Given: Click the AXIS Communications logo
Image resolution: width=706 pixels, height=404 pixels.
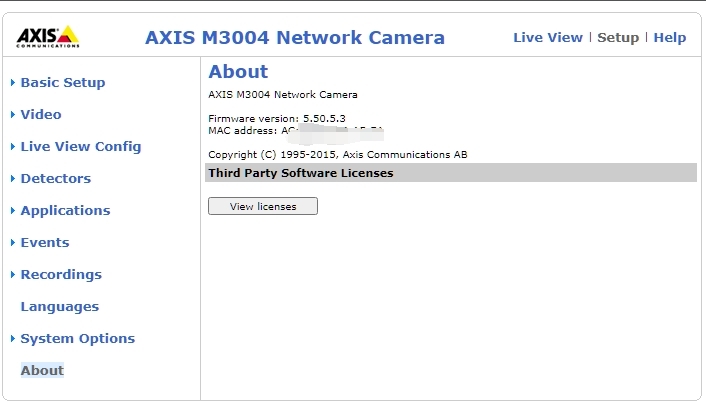Looking at the screenshot, I should point(48,37).
